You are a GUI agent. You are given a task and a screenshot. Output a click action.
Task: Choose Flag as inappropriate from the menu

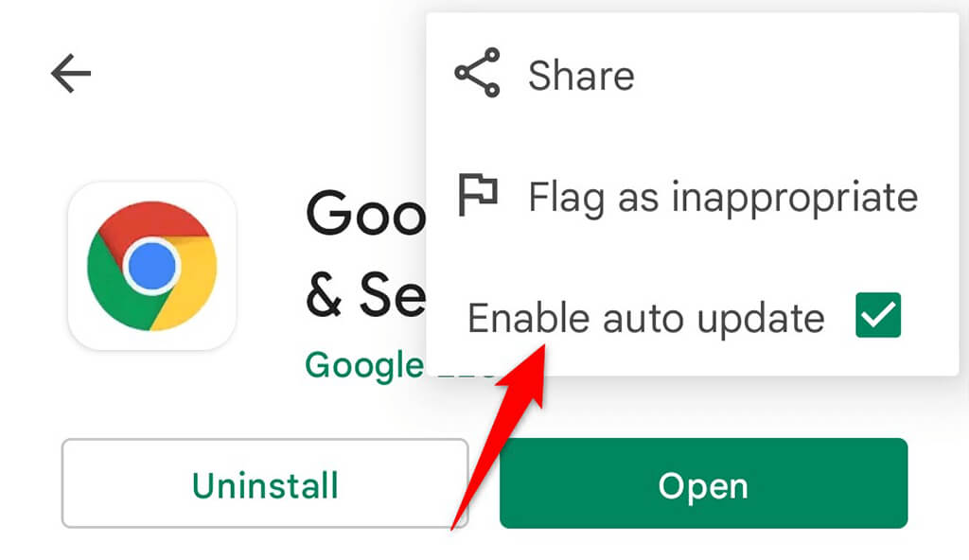692,197
